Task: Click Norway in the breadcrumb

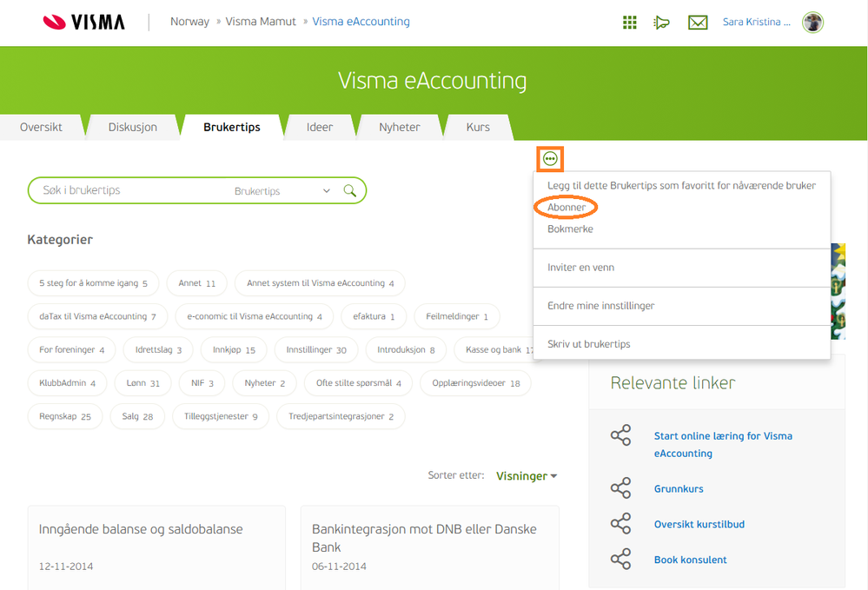Action: coord(189,22)
